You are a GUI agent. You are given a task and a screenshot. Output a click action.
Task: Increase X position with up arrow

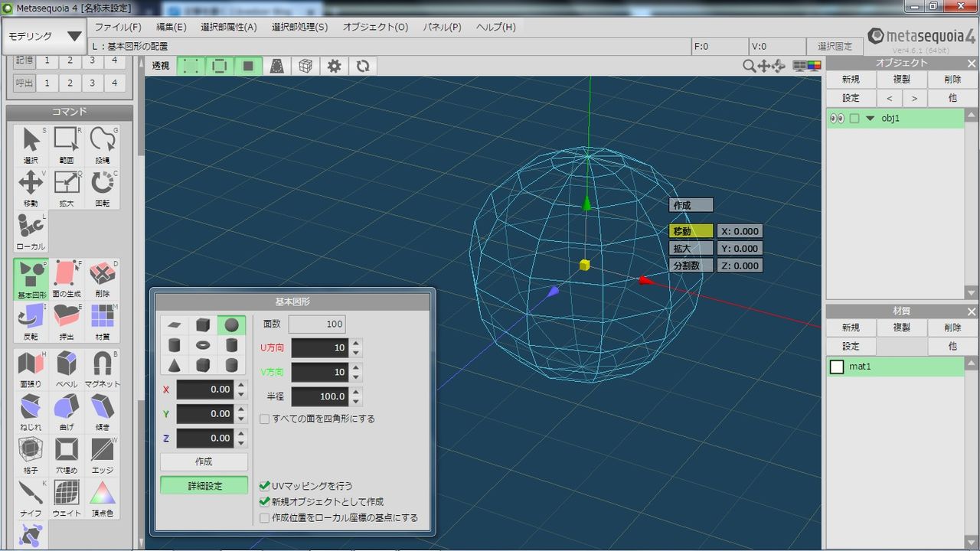tap(241, 384)
